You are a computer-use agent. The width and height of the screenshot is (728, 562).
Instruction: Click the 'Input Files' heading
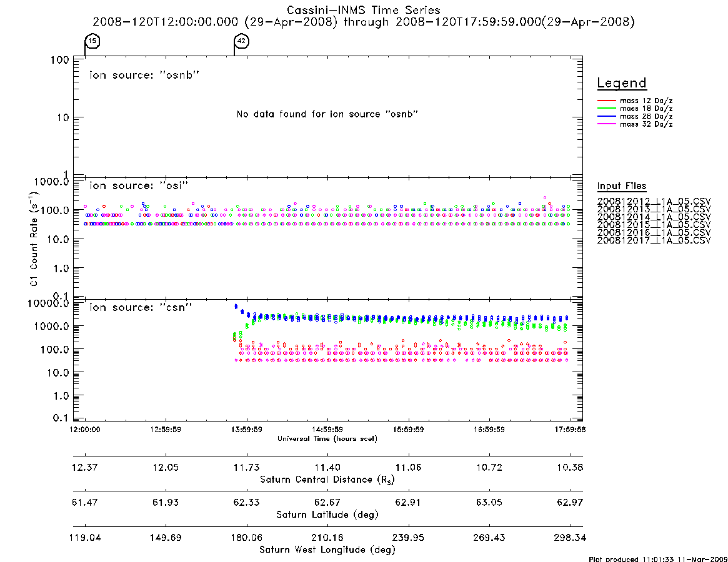[622, 186]
